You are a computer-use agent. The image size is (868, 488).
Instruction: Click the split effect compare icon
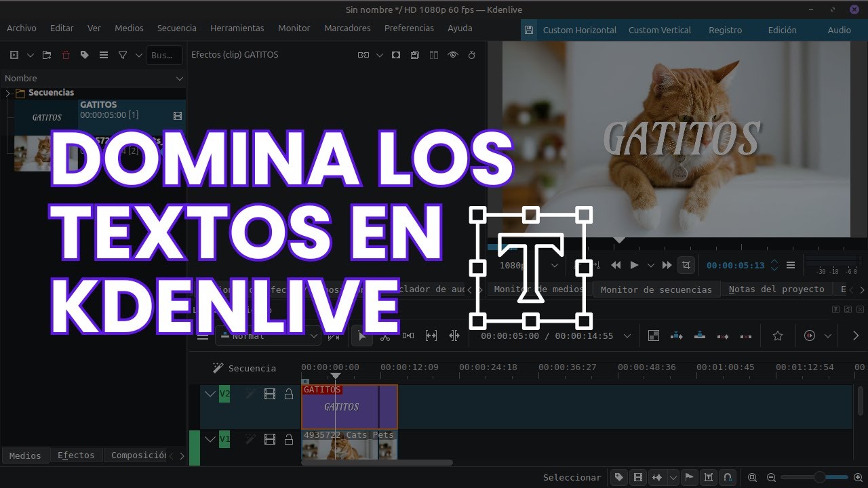point(363,55)
